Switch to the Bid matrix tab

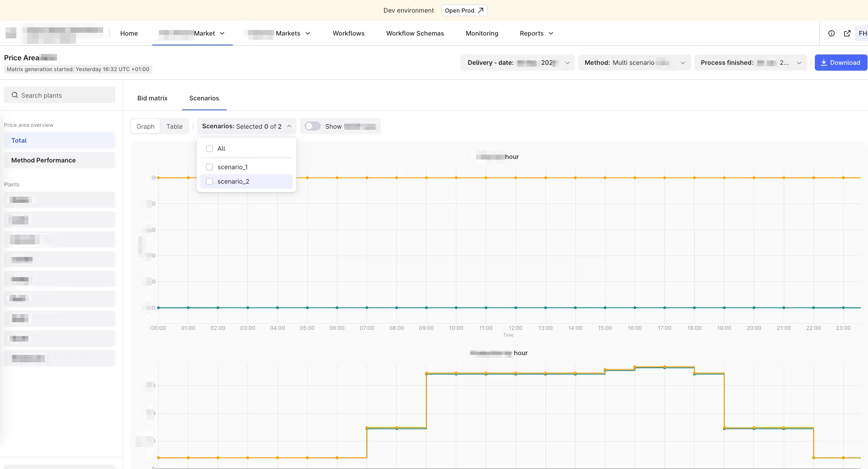(152, 98)
